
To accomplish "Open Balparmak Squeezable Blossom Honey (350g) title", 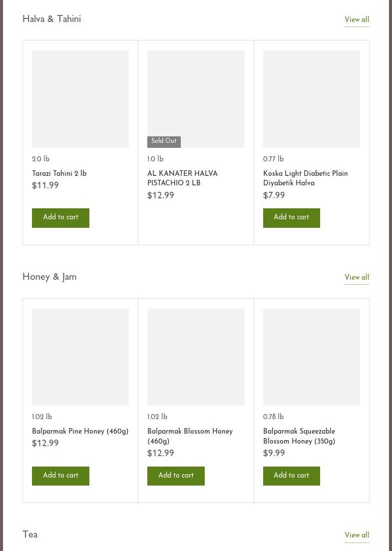I will point(299,436).
